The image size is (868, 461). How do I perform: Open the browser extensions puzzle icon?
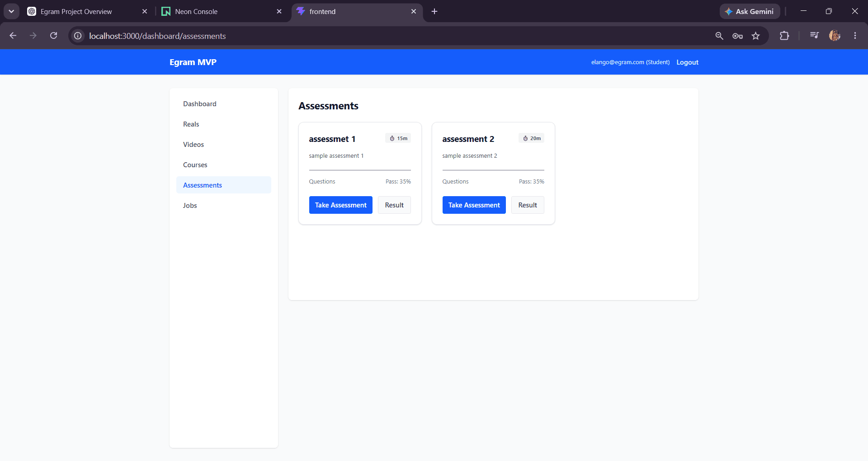[x=784, y=36]
